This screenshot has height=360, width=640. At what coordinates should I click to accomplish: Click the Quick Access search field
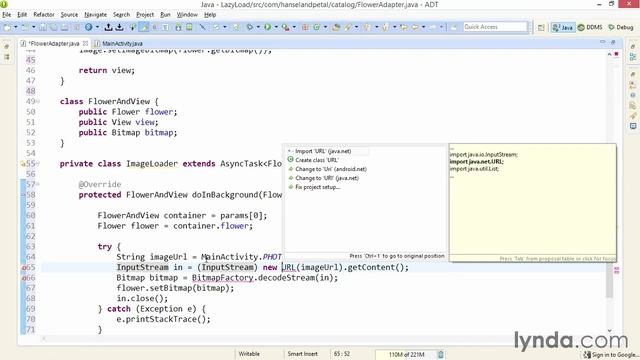495,27
